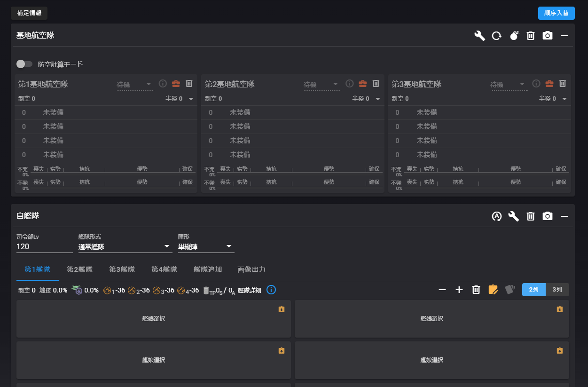Viewport: 588px width, 387px height.
Task: Take screenshot with 基地航空隊 camera icon
Action: click(548, 36)
